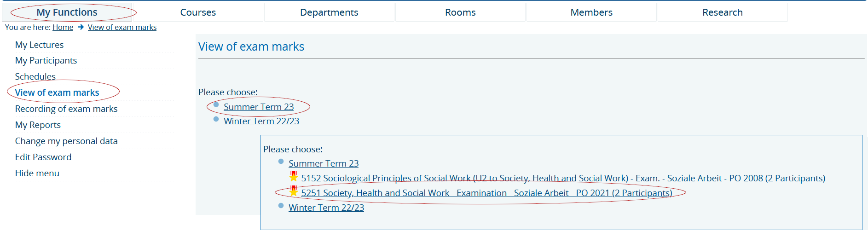Open My Reports from side menu

click(x=38, y=125)
